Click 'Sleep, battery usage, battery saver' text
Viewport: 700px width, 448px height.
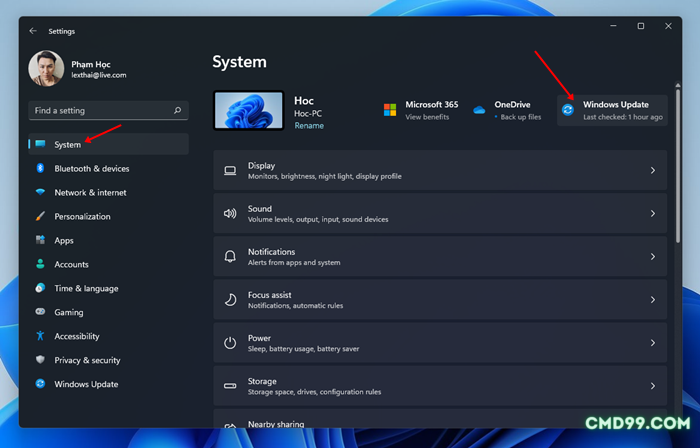pos(303,348)
